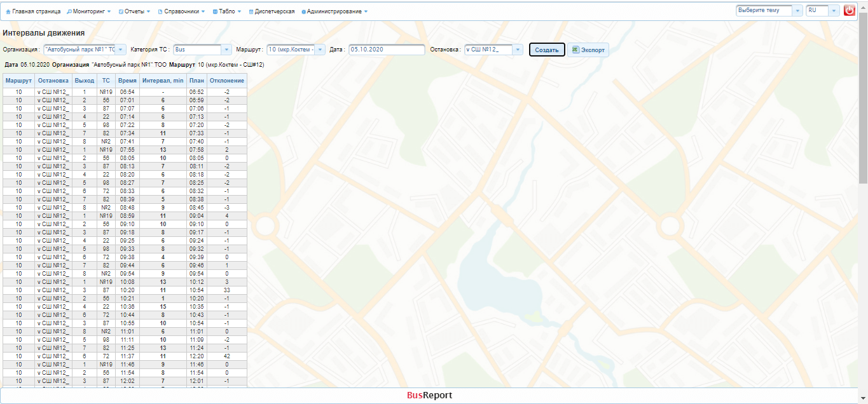Click the Отклонение column header

pyautogui.click(x=227, y=81)
